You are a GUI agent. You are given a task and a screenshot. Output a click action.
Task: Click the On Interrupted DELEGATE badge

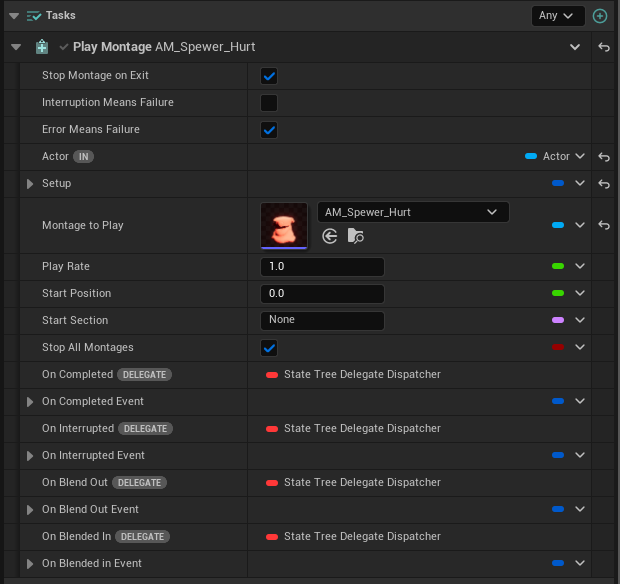[x=146, y=429]
